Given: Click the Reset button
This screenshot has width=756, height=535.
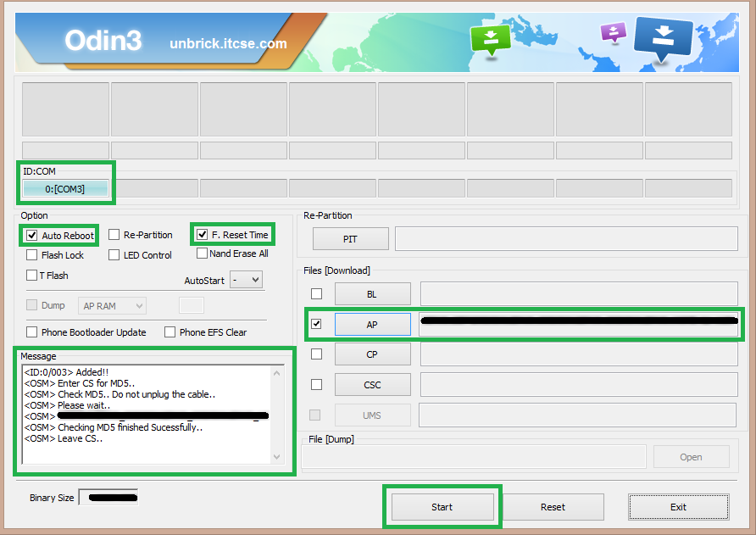Looking at the screenshot, I should click(x=553, y=507).
